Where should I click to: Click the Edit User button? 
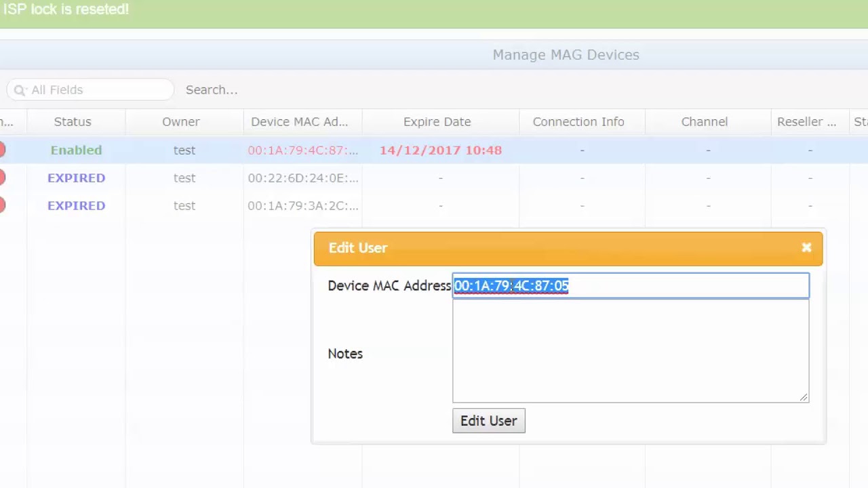pos(488,421)
